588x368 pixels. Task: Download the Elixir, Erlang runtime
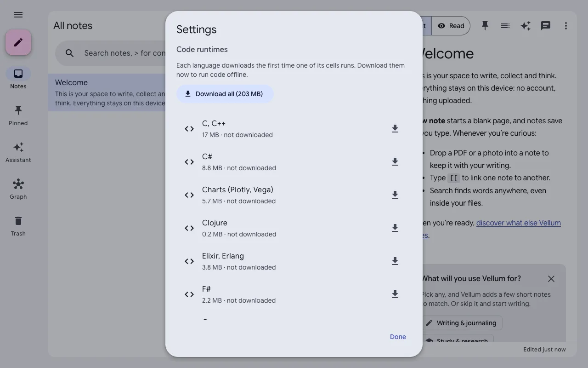395,261
